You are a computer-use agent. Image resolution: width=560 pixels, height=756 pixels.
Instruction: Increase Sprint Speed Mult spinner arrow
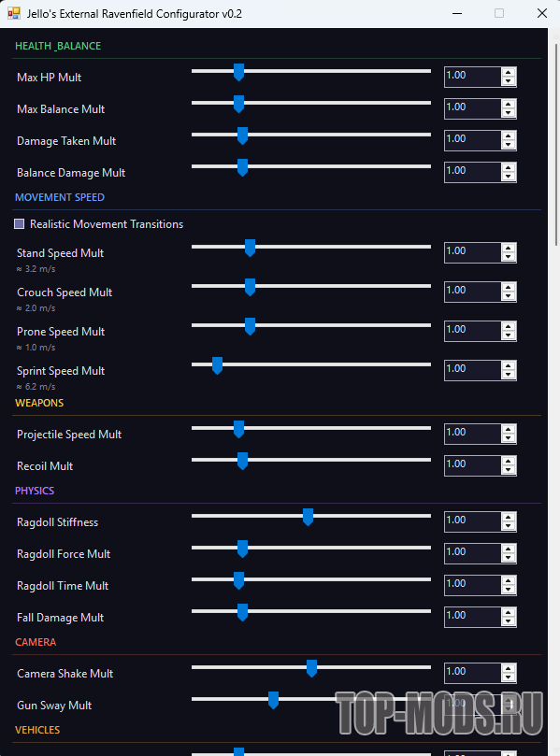[509, 366]
